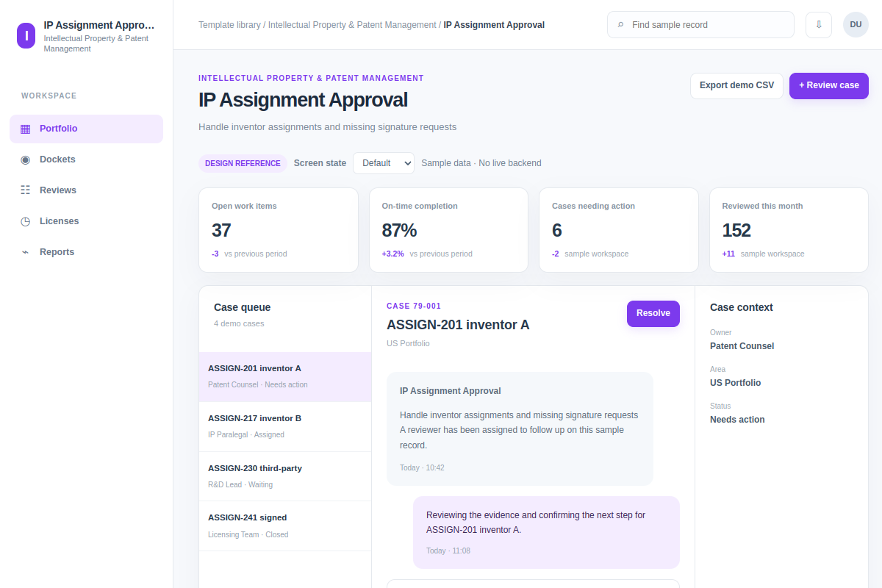Select ASSIGN-217 inventor B case
The image size is (882, 588).
click(x=285, y=427)
